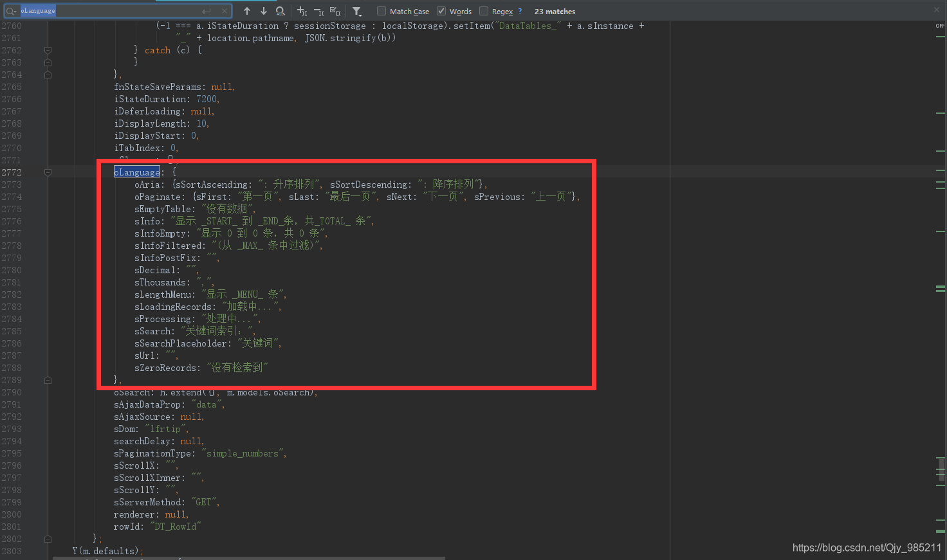This screenshot has width=947, height=560.
Task: Clear the search text with X button
Action: (225, 10)
